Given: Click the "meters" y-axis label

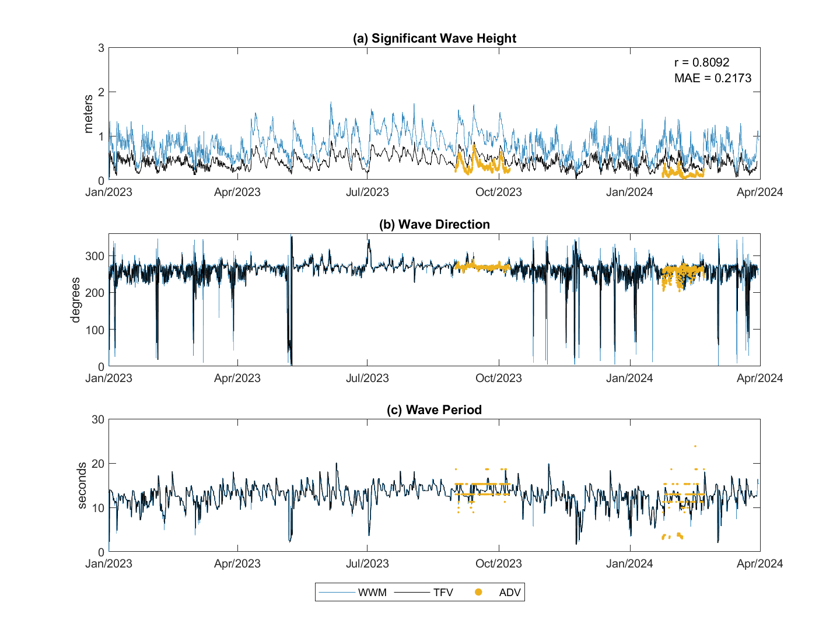Looking at the screenshot, I should coord(88,114).
